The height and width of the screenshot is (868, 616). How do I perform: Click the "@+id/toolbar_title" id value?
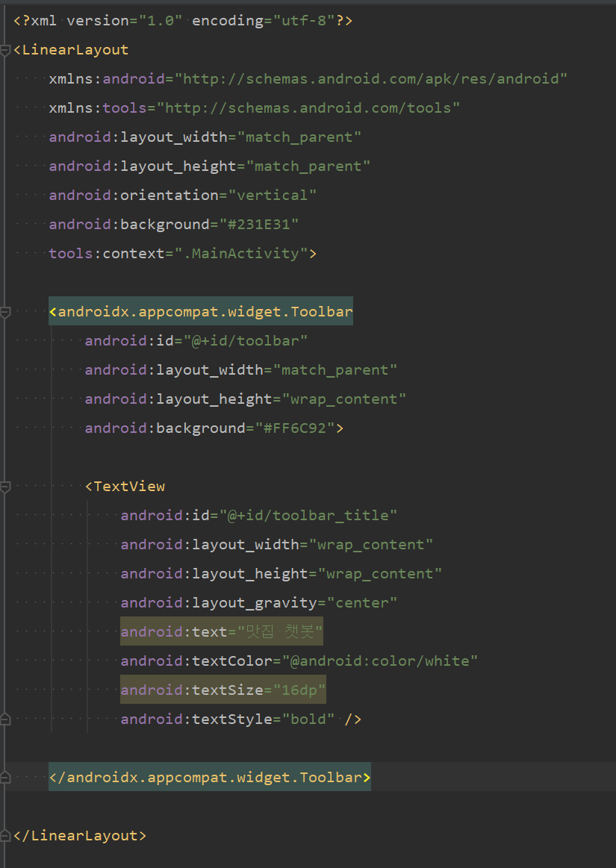pos(308,516)
